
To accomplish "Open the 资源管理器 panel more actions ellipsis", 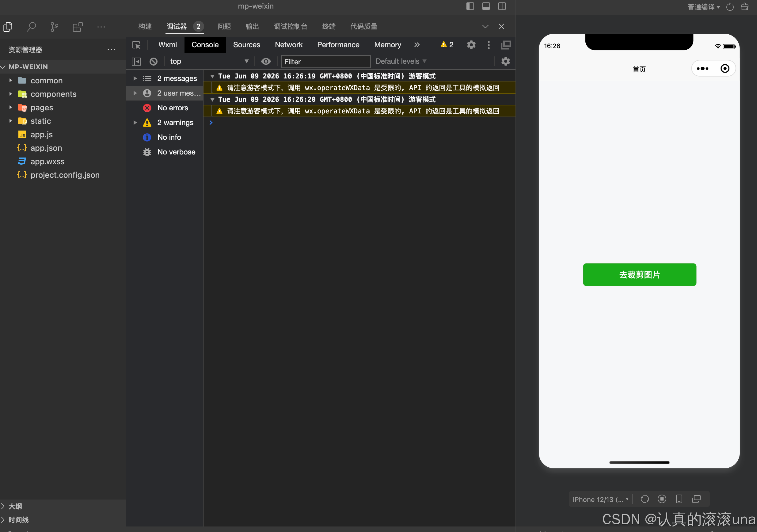I will point(112,50).
